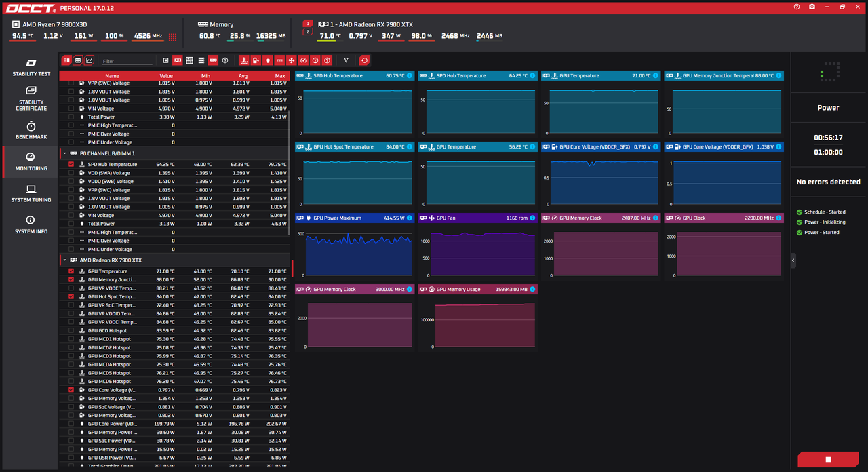Image resolution: width=868 pixels, height=472 pixels.
Task: Uncheck GPU Core Voltage 0.797 V row
Action: click(x=71, y=390)
